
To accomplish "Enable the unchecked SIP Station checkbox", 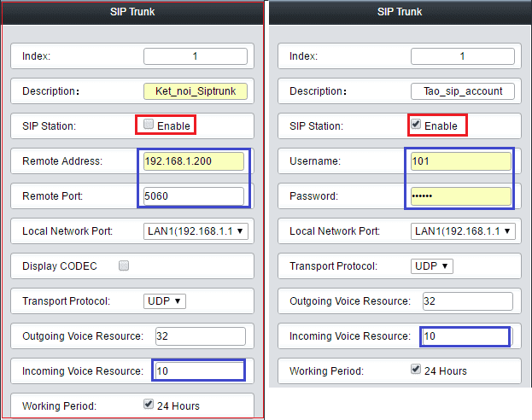I will click(x=149, y=125).
